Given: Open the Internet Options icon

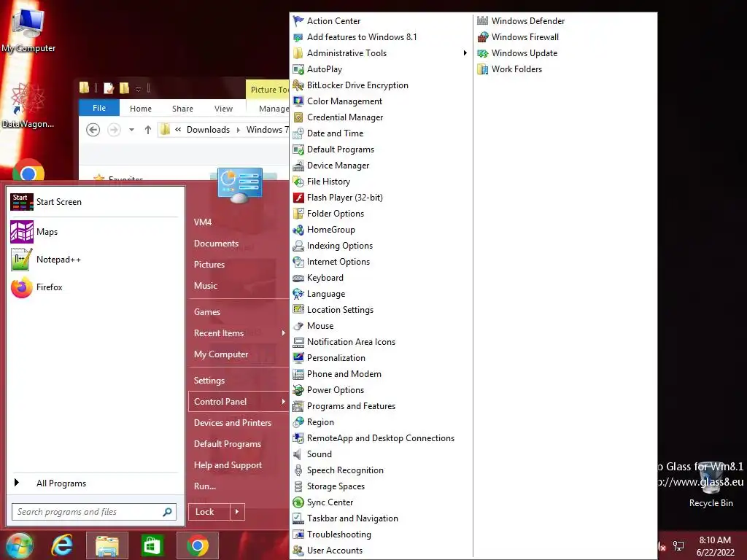Looking at the screenshot, I should pos(298,262).
